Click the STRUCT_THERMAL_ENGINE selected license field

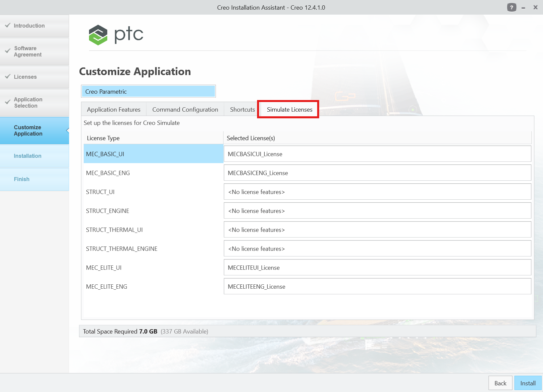tap(378, 248)
